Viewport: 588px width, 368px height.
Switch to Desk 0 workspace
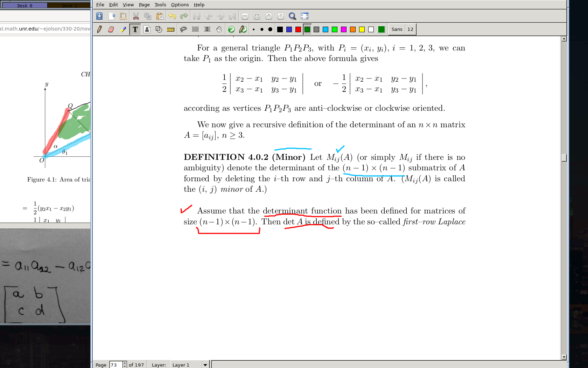(24, 5)
